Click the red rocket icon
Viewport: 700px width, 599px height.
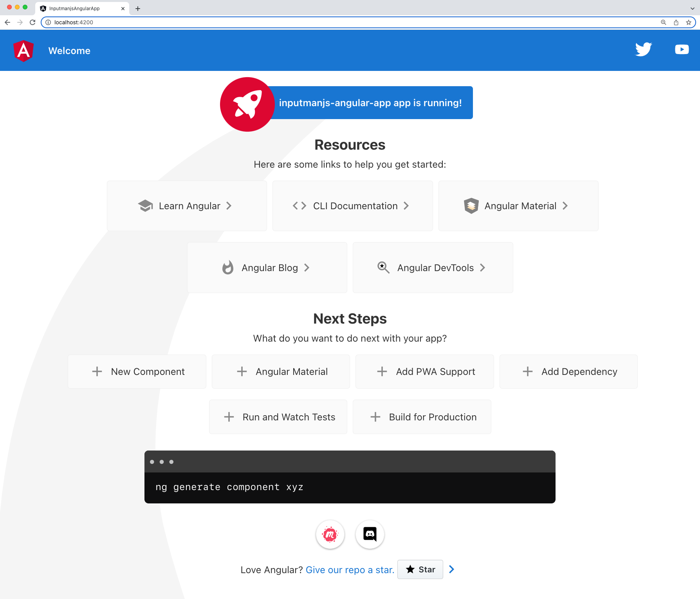[x=247, y=104]
